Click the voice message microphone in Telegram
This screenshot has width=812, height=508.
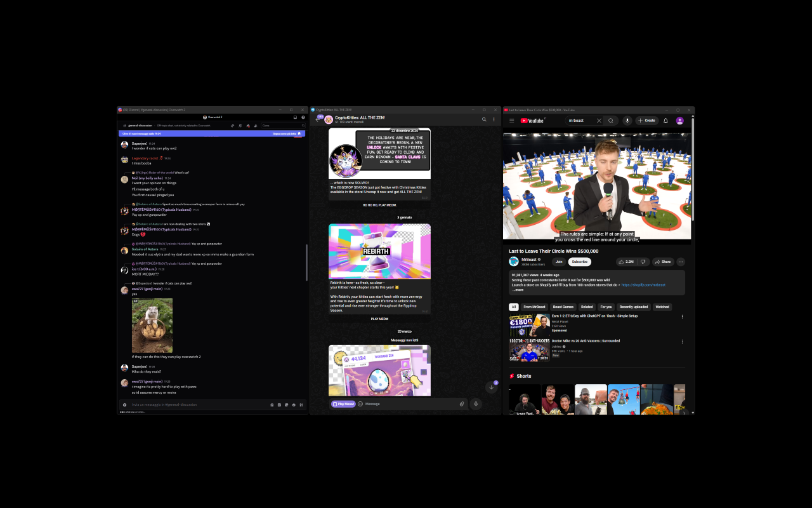click(x=476, y=404)
